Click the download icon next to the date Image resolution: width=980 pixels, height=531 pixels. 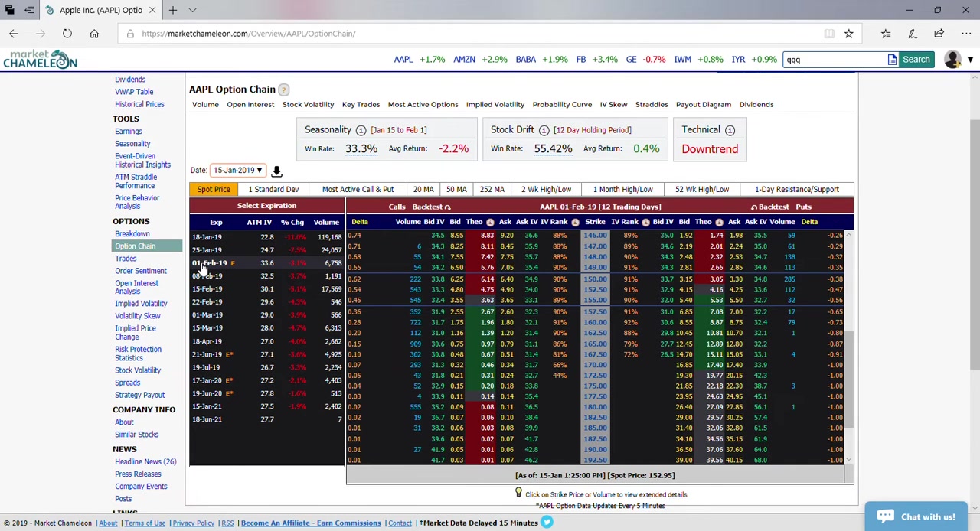click(x=276, y=171)
